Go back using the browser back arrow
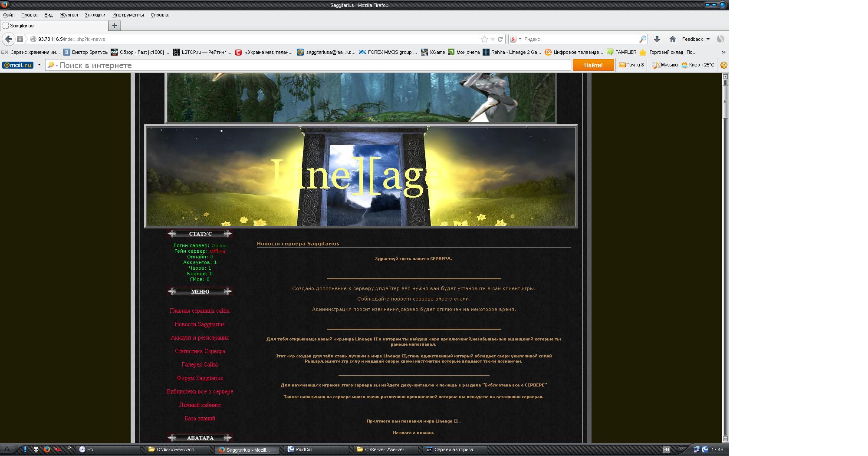The image size is (868, 456). 8,39
